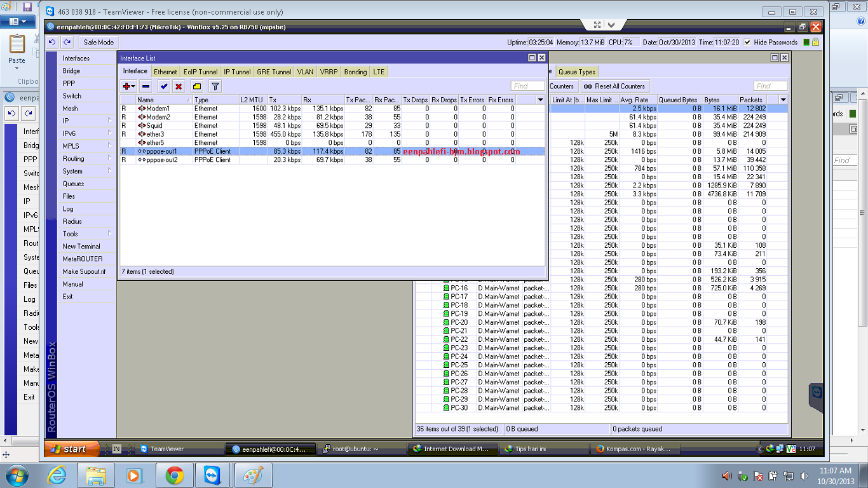
Task: Click the blue minus Remove button
Action: (x=146, y=86)
